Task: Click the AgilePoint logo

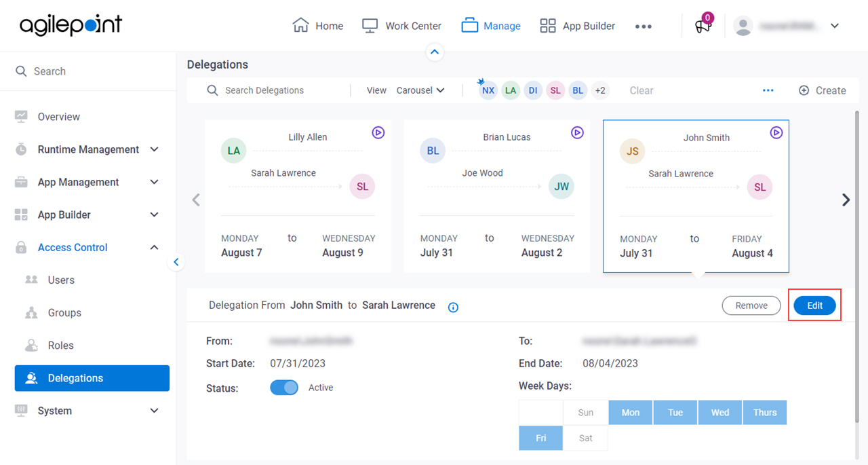Action: tap(71, 25)
